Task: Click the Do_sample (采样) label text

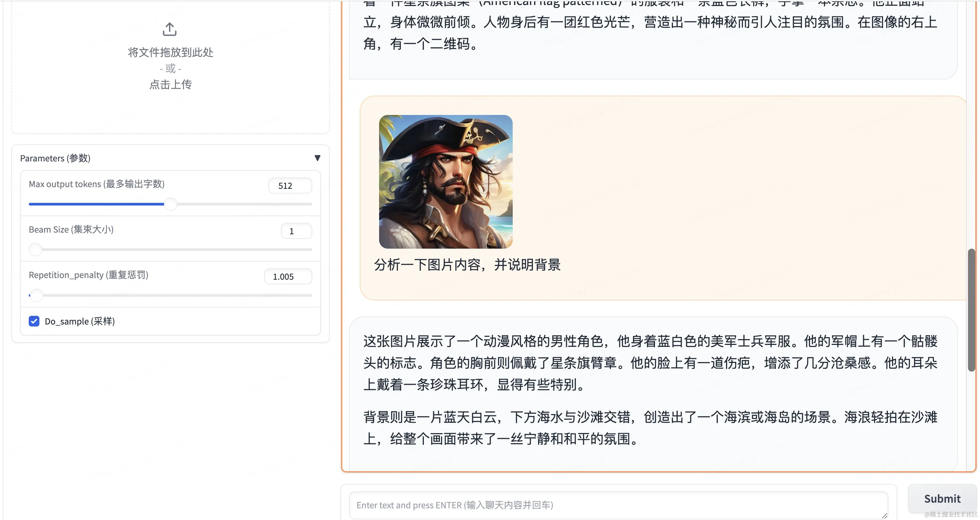Action: tap(79, 321)
